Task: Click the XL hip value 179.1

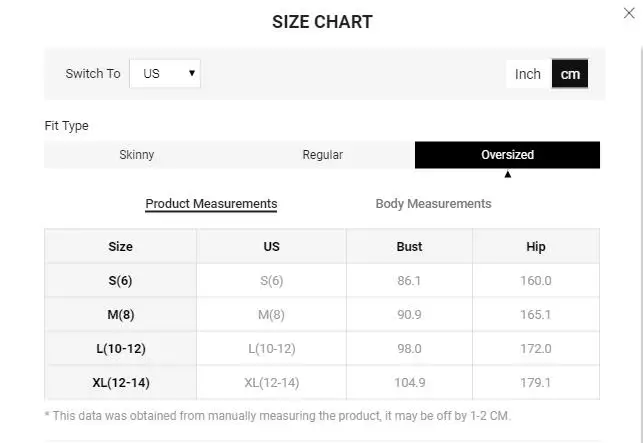Action: tap(536, 382)
